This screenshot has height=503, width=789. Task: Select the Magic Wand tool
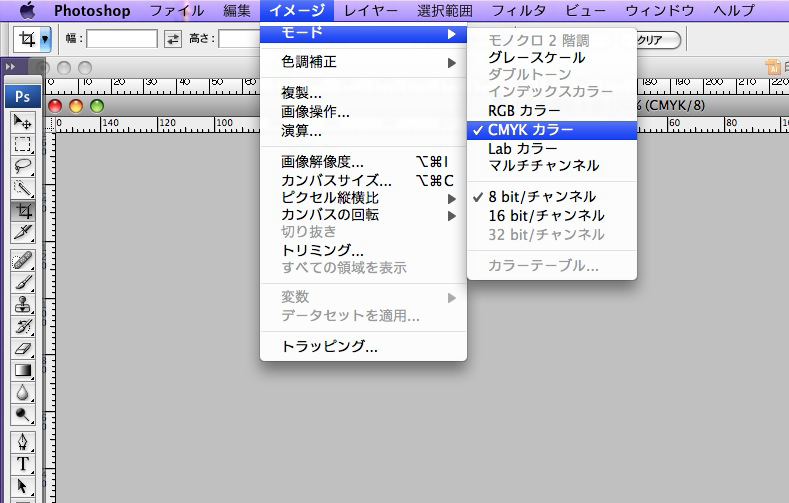(x=23, y=188)
